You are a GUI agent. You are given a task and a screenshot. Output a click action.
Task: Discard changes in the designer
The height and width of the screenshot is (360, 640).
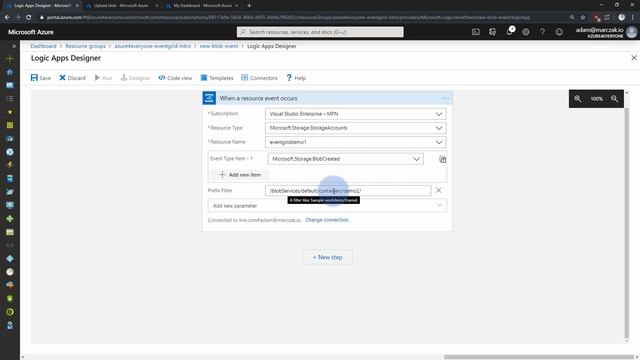pos(72,78)
